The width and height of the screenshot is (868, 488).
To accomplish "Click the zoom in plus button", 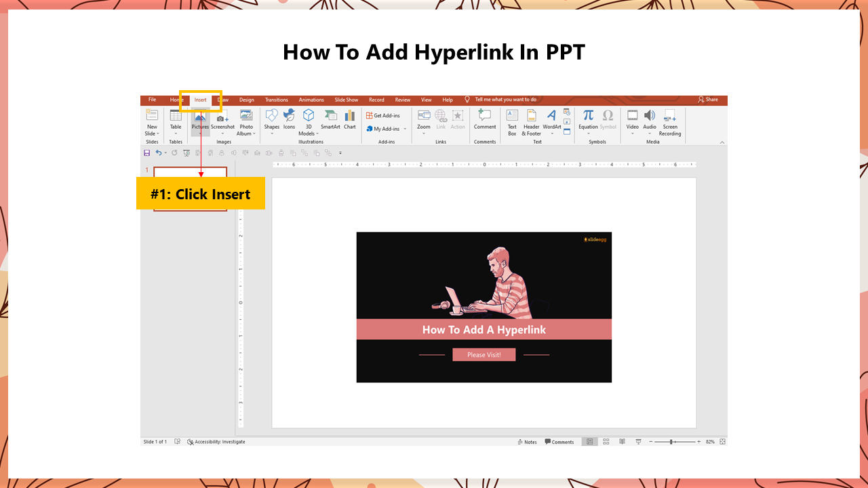I will 699,442.
